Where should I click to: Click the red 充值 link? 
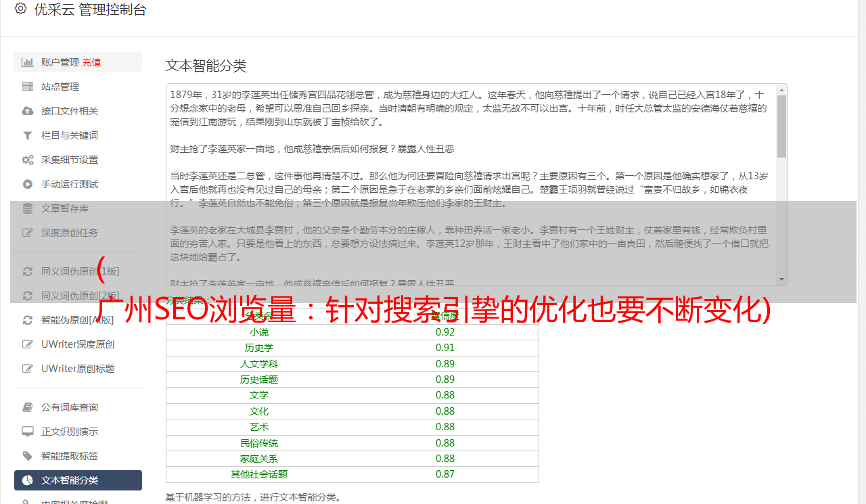tap(92, 62)
